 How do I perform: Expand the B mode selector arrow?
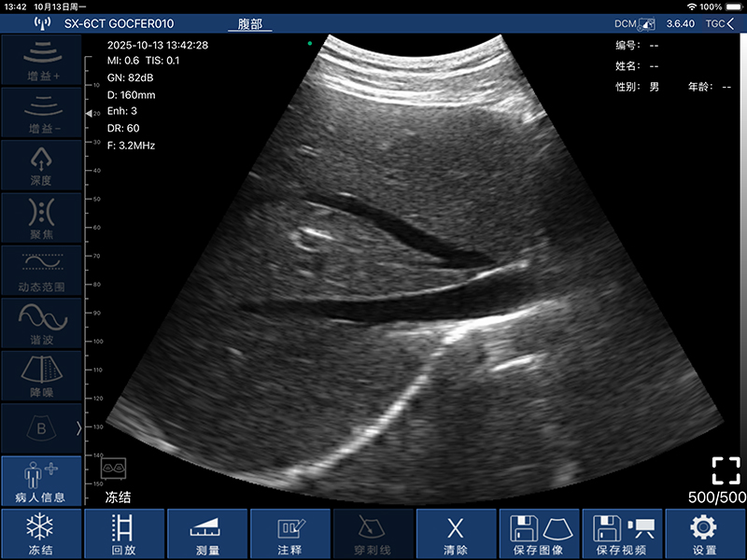click(78, 428)
